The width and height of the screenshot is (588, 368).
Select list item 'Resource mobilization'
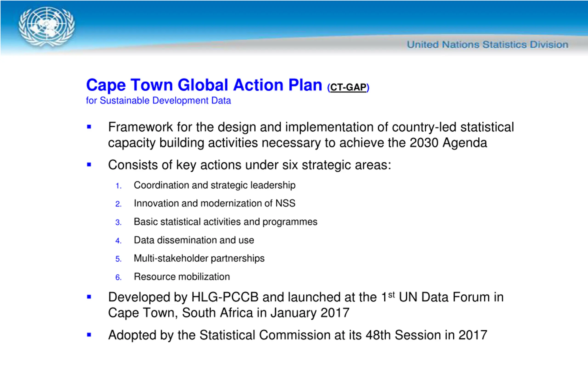point(182,277)
